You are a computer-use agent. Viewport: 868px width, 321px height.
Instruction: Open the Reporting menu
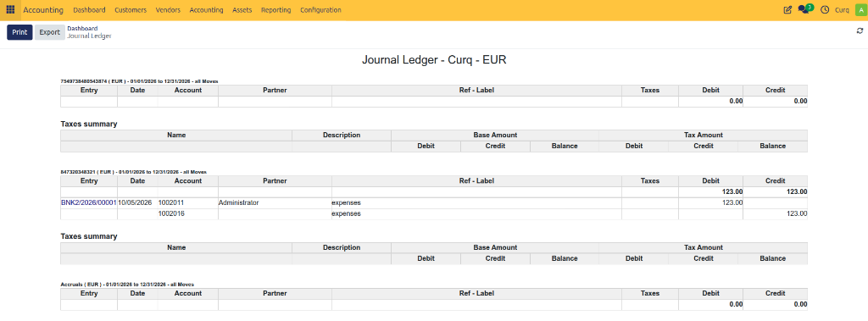point(275,10)
